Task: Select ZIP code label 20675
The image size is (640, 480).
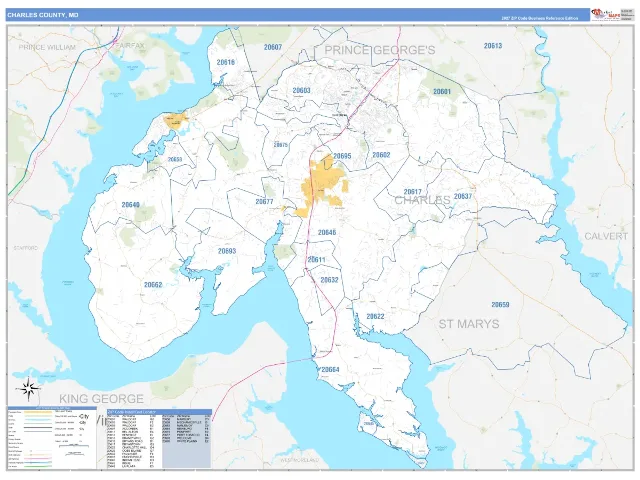Action: click(280, 145)
